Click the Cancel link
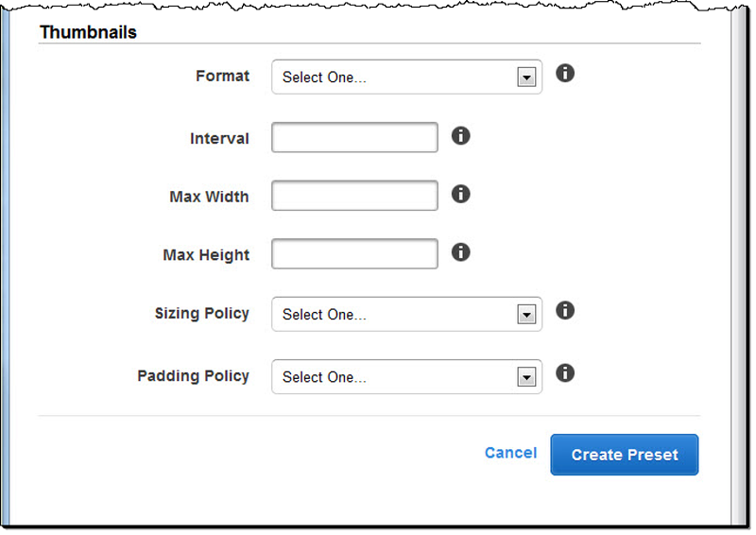The image size is (756, 535). pyautogui.click(x=510, y=453)
